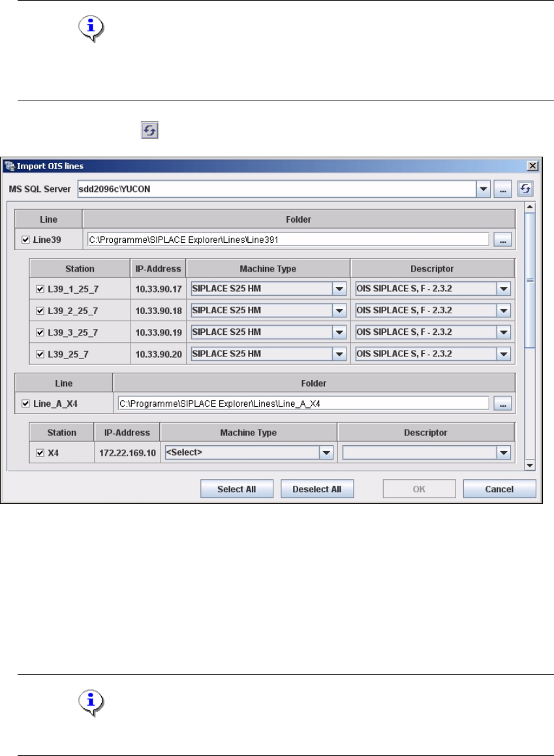Open the empty Descriptor dropdown for X4

pyautogui.click(x=503, y=452)
